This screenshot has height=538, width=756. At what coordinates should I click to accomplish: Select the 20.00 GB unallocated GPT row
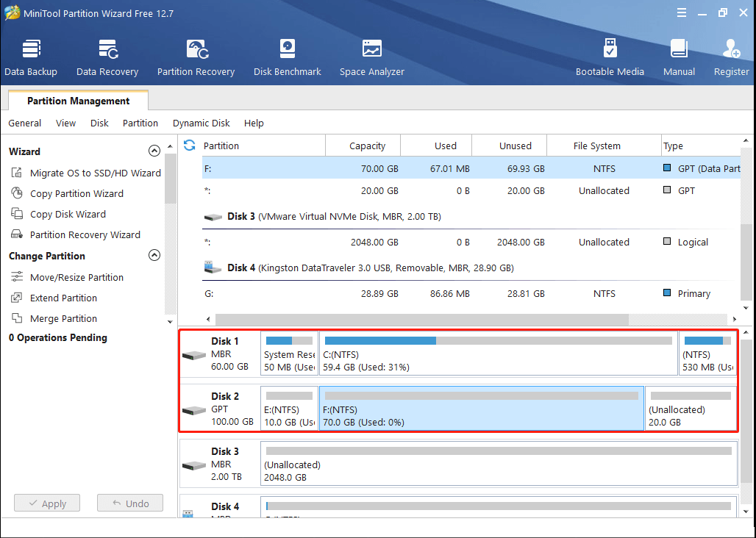click(471, 191)
